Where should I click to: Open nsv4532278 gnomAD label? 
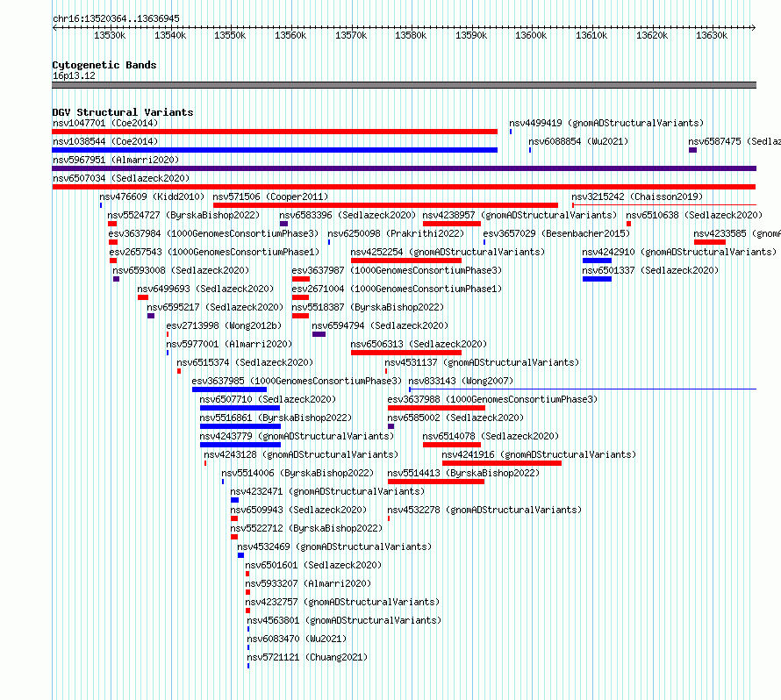click(x=484, y=510)
